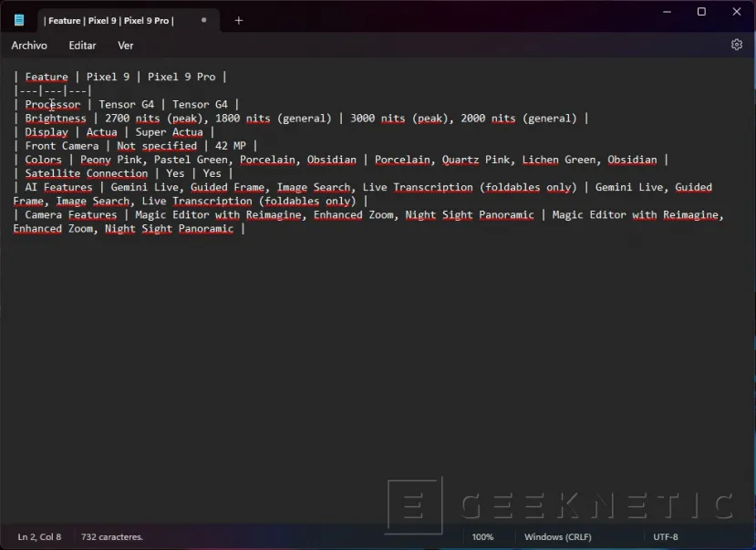Click 'Pixel 9 Pro' in the header line
Viewport: 756px width, 550px height.
(181, 77)
